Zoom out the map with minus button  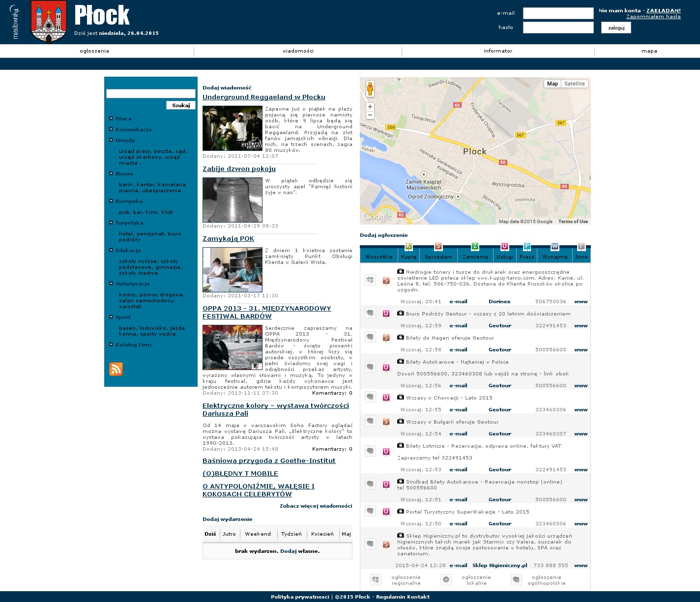tap(370, 115)
